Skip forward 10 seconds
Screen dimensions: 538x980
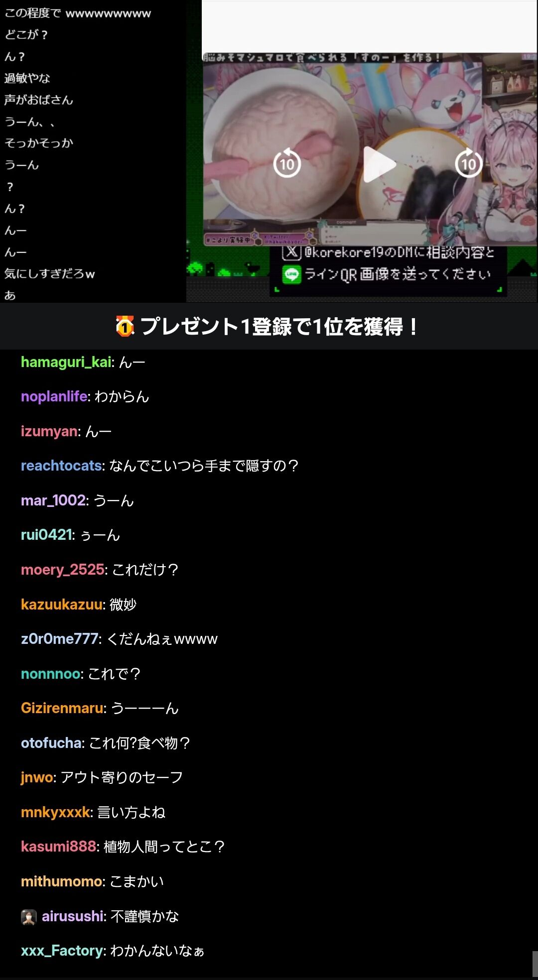(x=469, y=163)
